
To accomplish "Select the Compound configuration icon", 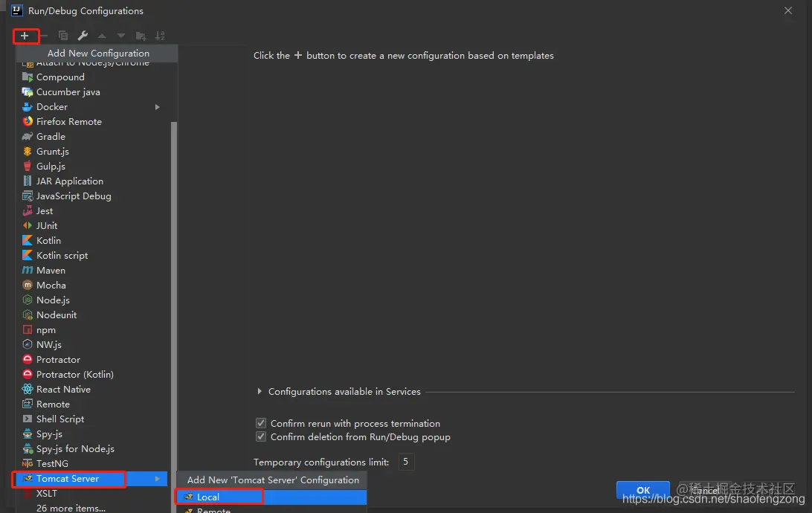I will pyautogui.click(x=28, y=77).
